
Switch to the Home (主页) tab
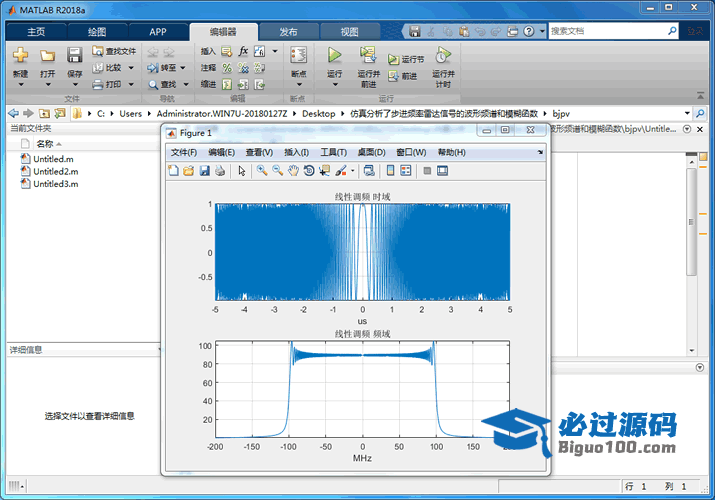36,32
